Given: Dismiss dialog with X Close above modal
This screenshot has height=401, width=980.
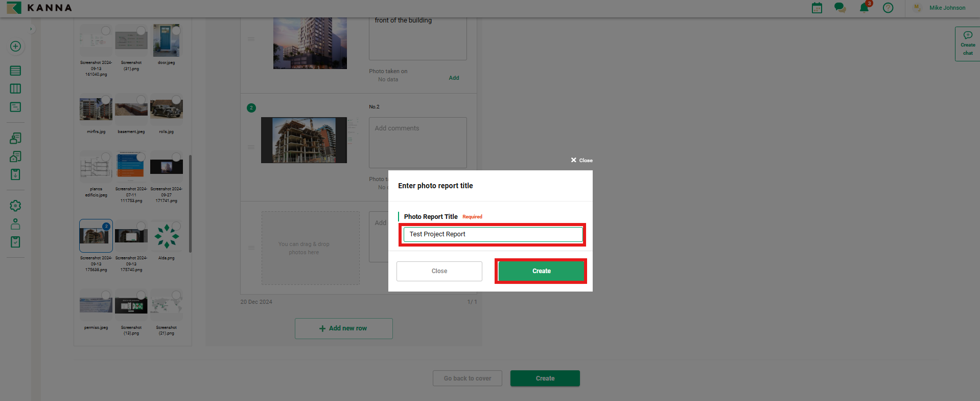Looking at the screenshot, I should [581, 160].
